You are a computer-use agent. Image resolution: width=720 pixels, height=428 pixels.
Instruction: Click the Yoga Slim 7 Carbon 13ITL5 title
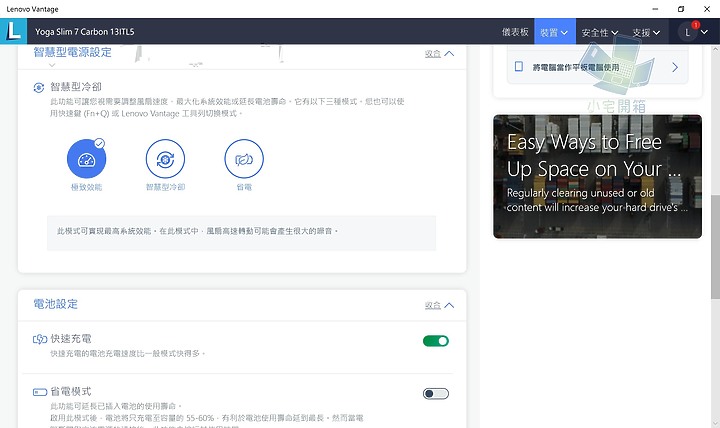pyautogui.click(x=85, y=32)
